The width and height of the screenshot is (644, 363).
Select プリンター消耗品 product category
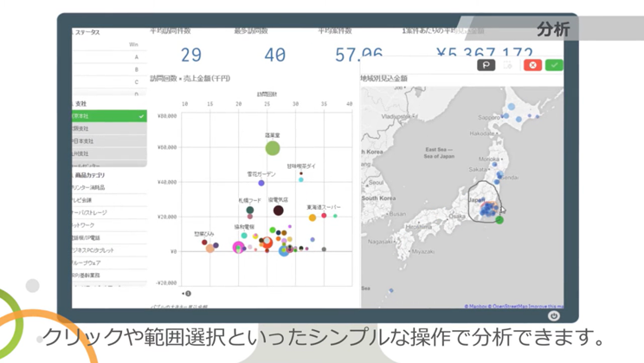click(x=109, y=187)
